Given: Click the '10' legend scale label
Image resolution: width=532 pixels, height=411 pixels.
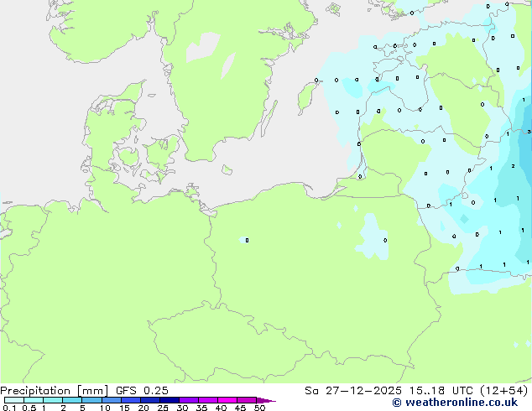Looking at the screenshot, I should (x=105, y=408).
